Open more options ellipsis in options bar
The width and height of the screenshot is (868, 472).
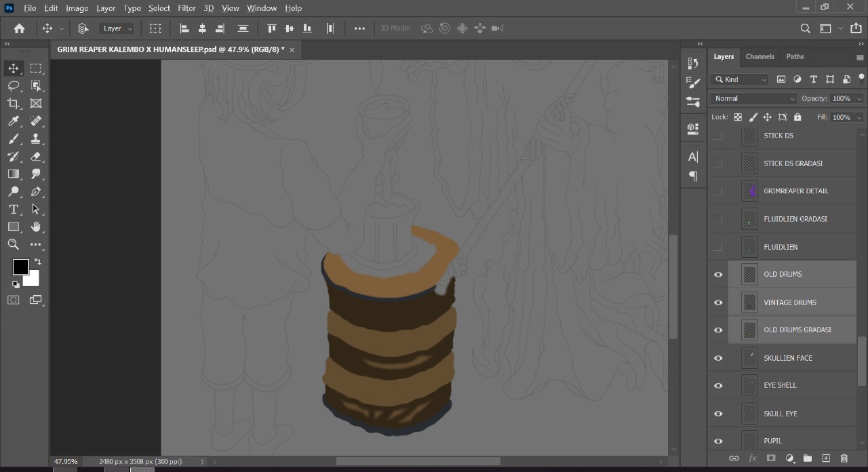click(x=359, y=28)
